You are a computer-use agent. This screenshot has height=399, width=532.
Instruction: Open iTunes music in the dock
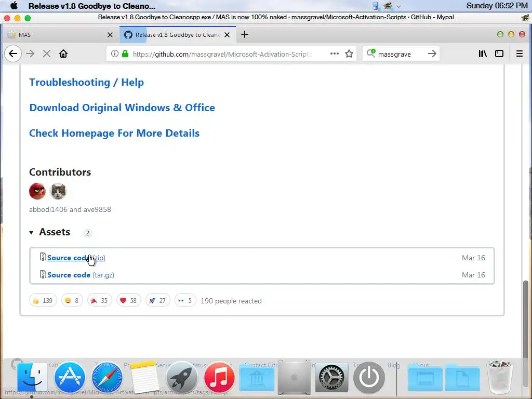coord(220,377)
